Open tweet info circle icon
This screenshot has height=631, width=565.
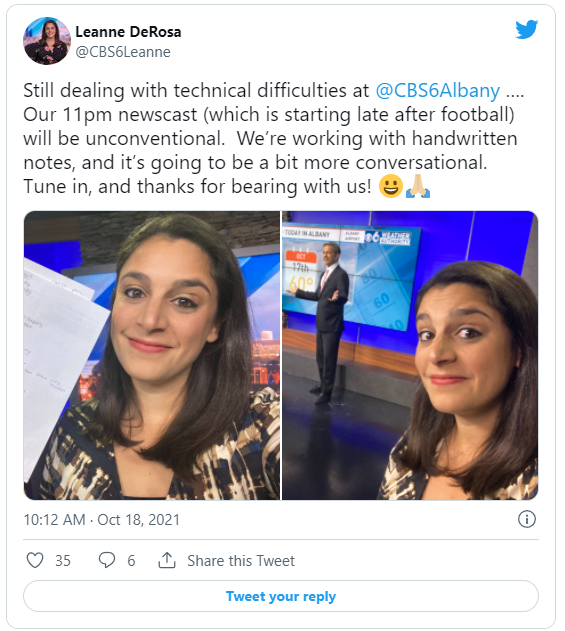(527, 519)
